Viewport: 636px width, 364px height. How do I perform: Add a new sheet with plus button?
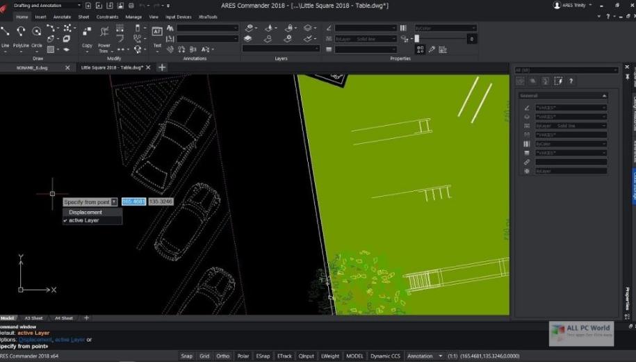point(86,318)
